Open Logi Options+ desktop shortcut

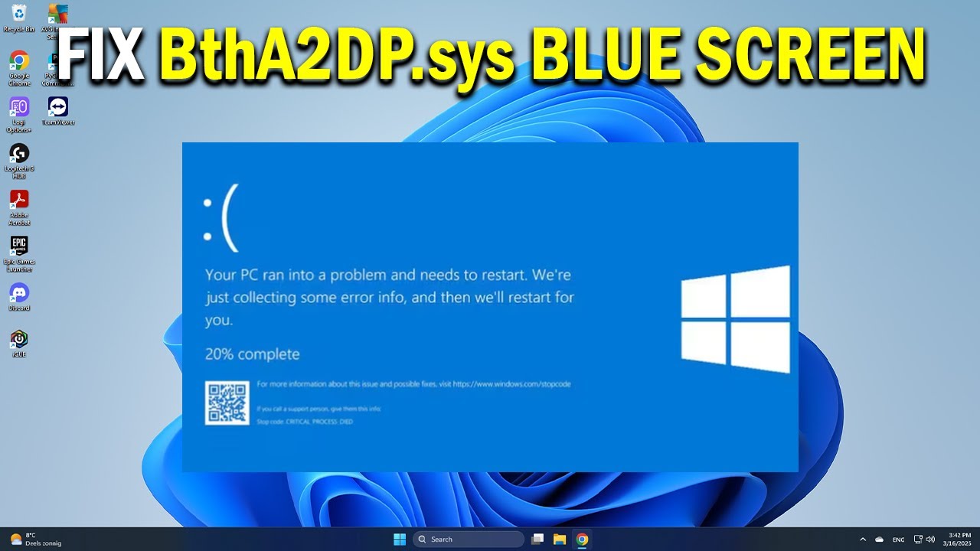tap(19, 114)
